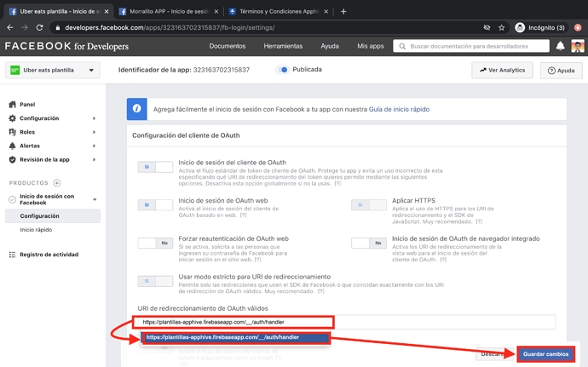
Task: Open the Documentos menu
Action: (228, 46)
